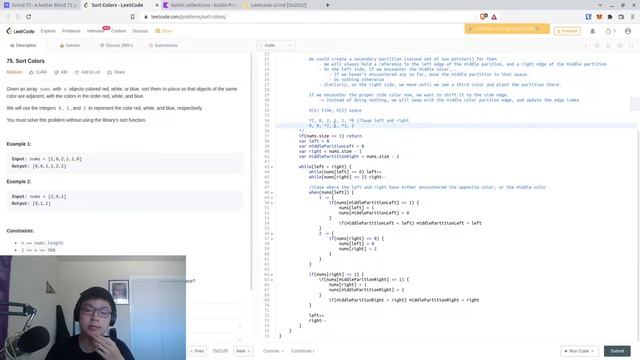640x360 pixels.
Task: Open the MetaMask fox extension icon
Action: click(x=599, y=17)
